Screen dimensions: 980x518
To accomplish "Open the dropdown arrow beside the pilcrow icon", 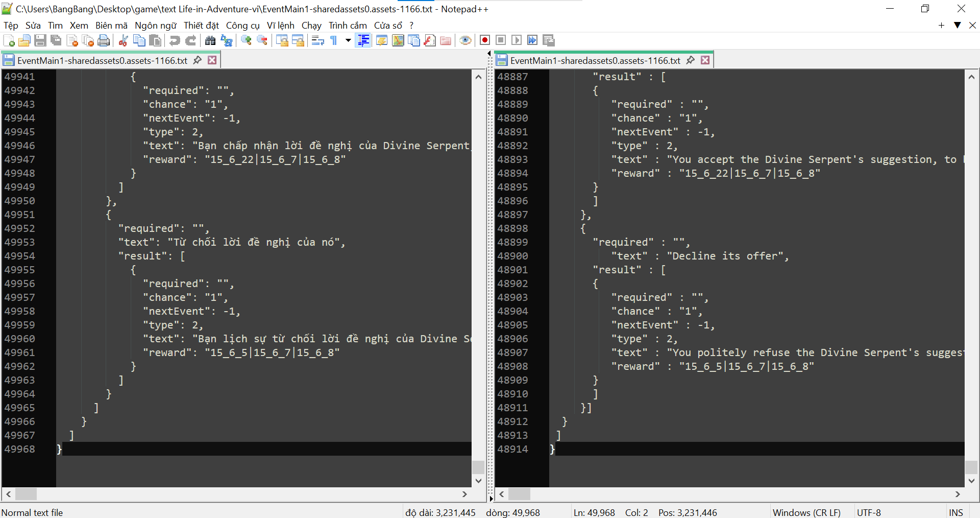I will pyautogui.click(x=348, y=40).
